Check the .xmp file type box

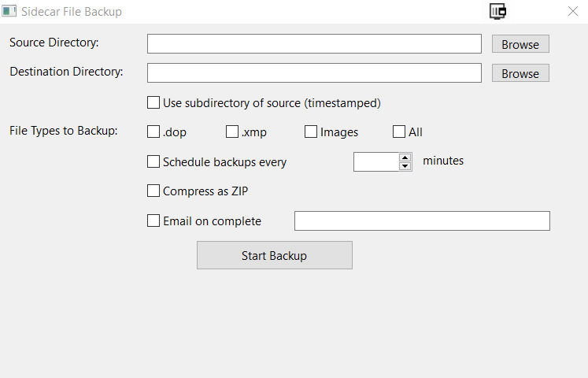(x=232, y=132)
